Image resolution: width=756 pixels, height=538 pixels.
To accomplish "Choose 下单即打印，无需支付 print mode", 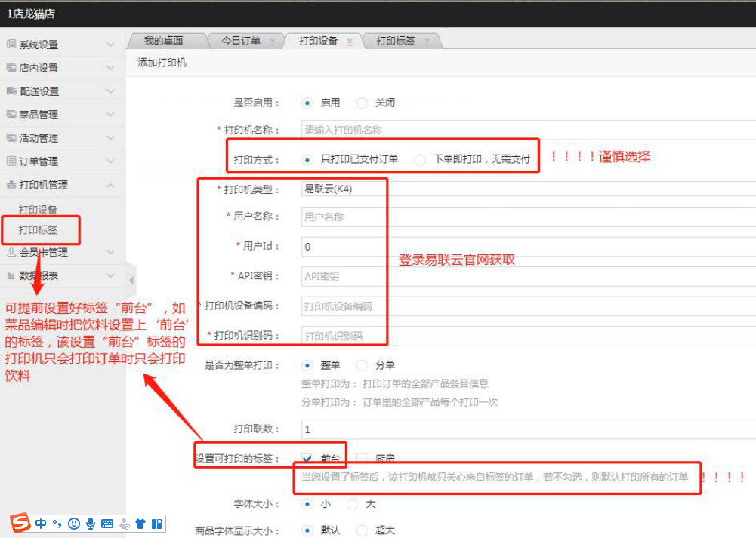I will click(420, 160).
